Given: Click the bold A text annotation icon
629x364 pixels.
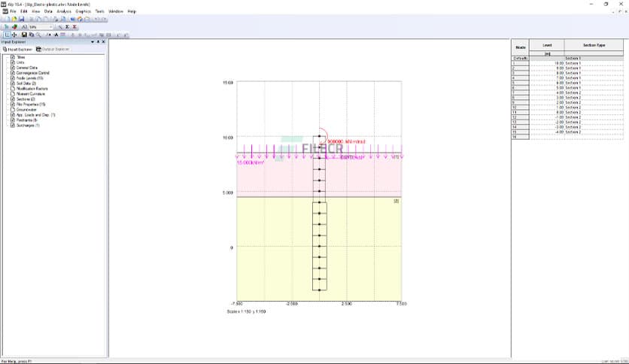Looking at the screenshot, I should coord(56,35).
